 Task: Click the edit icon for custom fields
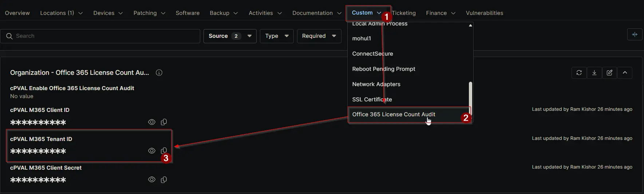(609, 73)
